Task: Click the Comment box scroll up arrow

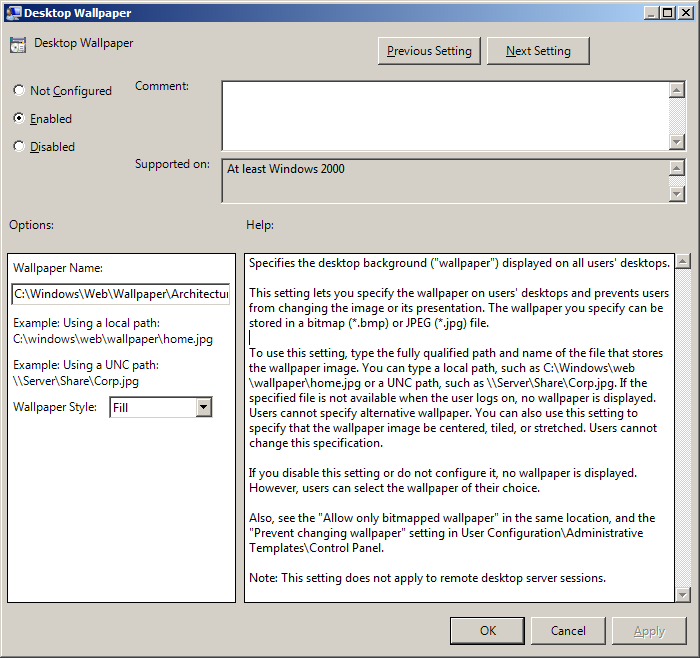Action: 676,89
